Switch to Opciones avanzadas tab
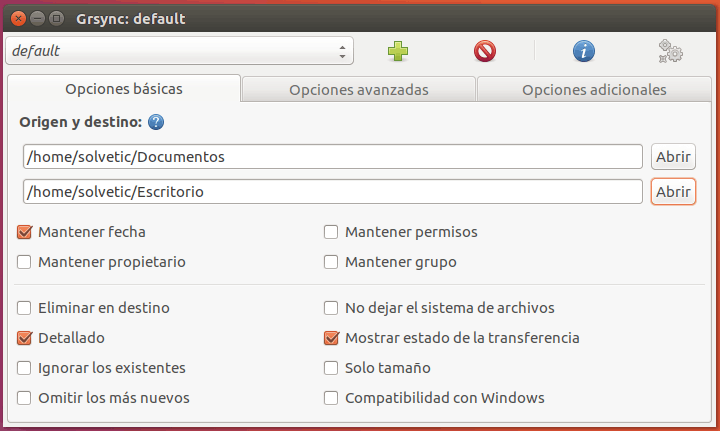 358,89
